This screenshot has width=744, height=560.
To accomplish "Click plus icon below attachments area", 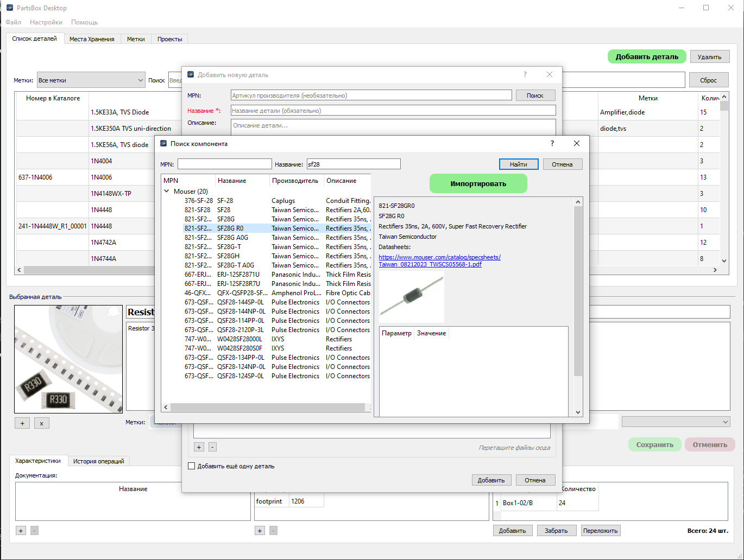I will coord(199,447).
